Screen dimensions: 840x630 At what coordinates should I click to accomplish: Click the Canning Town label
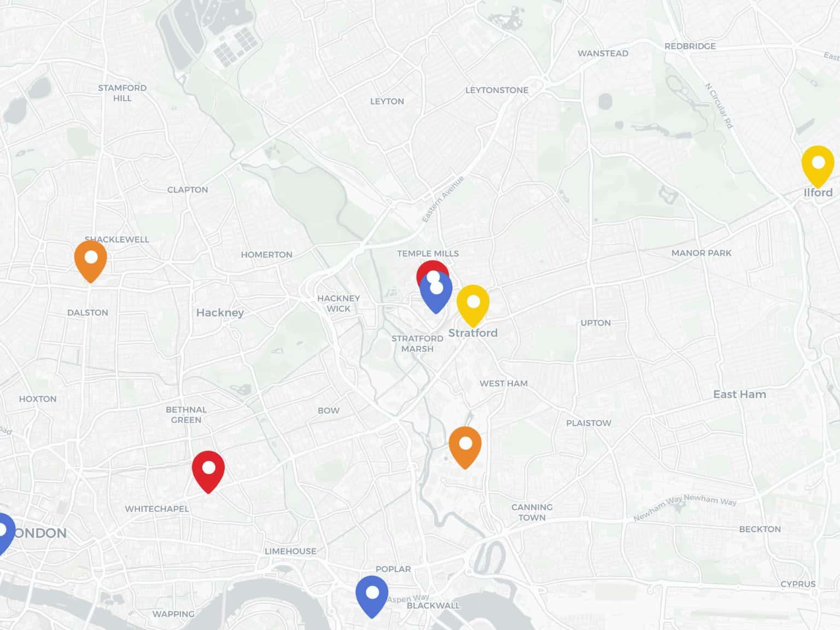[532, 512]
